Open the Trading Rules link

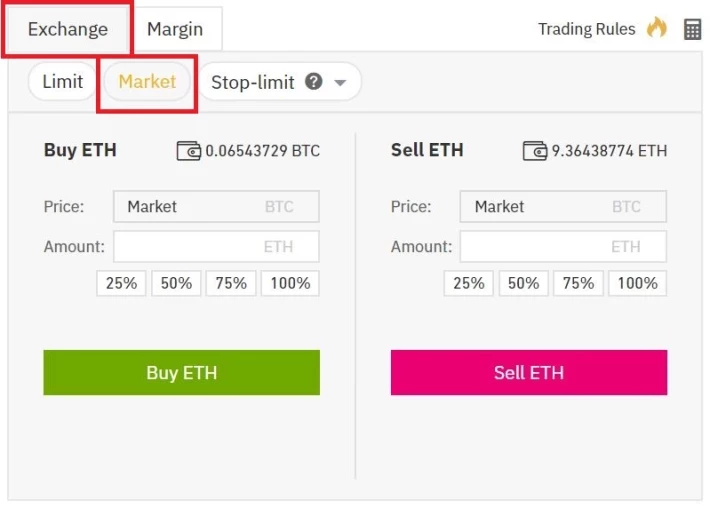click(586, 29)
